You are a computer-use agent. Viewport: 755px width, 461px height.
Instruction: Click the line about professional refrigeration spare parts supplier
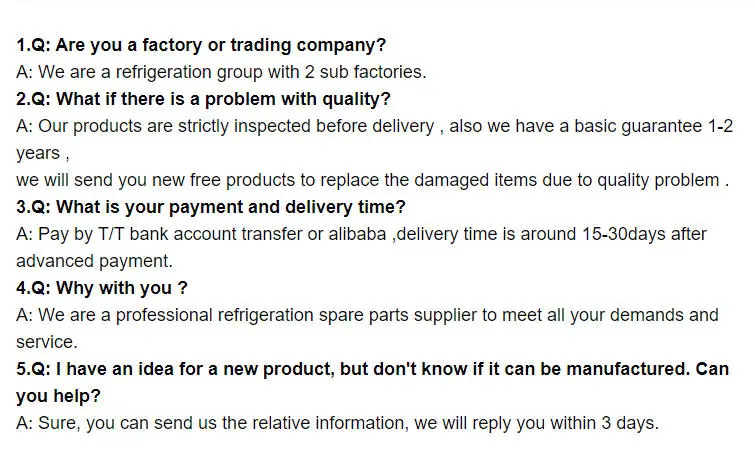pyautogui.click(x=367, y=315)
